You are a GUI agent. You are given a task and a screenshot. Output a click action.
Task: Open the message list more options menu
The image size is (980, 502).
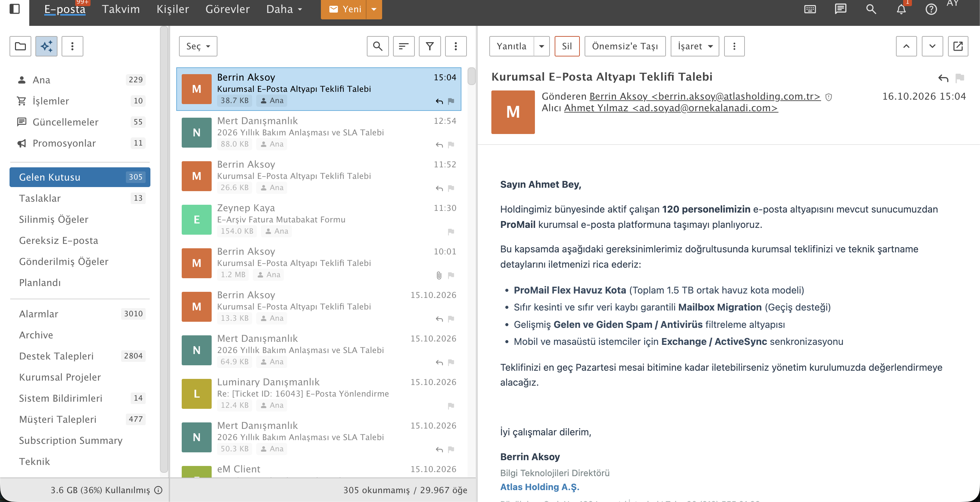(x=456, y=46)
